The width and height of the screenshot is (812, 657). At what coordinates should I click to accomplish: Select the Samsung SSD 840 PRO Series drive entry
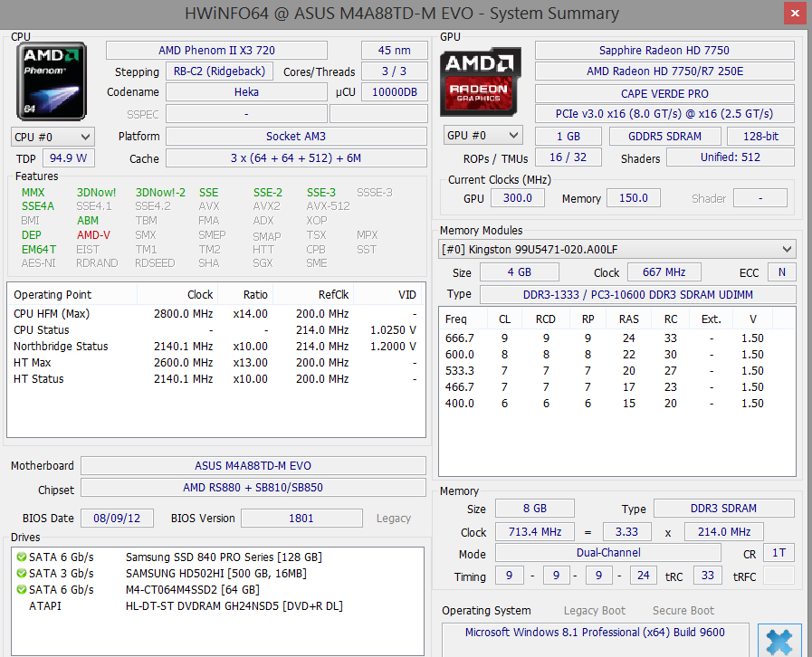(217, 557)
